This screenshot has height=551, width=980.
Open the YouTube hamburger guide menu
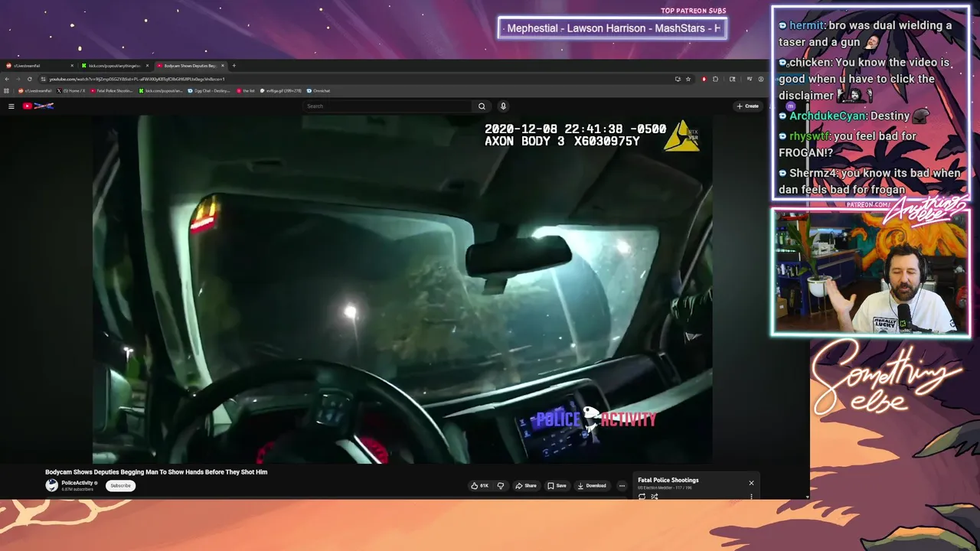tap(11, 106)
